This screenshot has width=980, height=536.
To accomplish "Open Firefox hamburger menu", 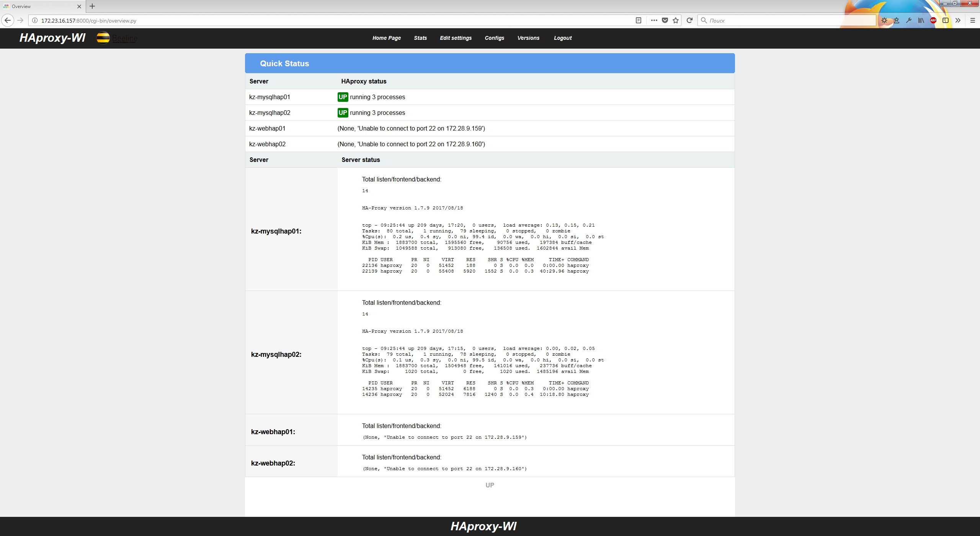I will [x=972, y=20].
